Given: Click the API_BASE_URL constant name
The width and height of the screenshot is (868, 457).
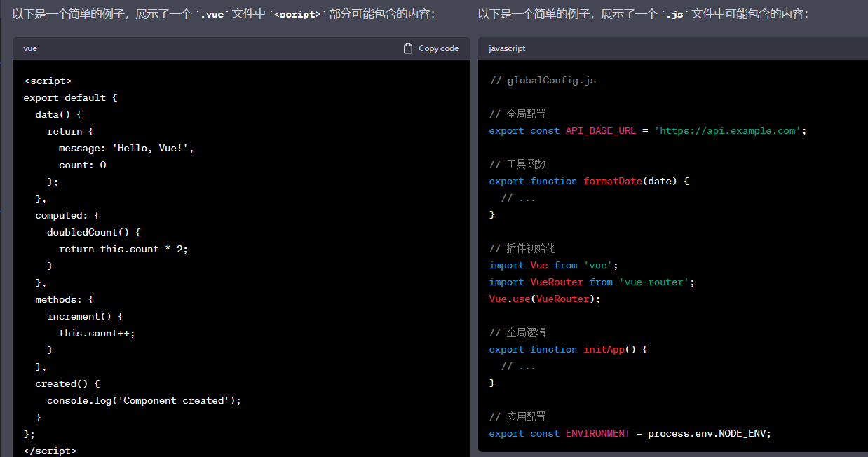Looking at the screenshot, I should tap(601, 130).
